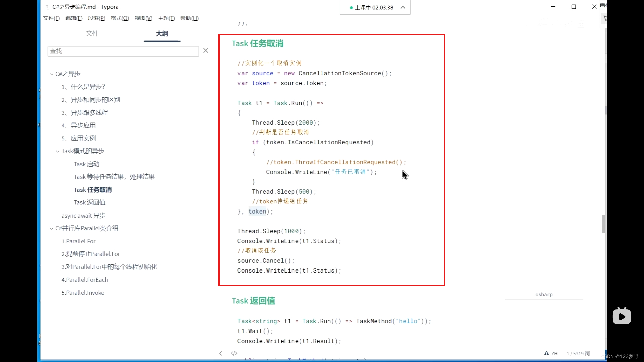This screenshot has width=644, height=362.
Task: Collapse the C#之异步 outline section
Action: coord(52,74)
